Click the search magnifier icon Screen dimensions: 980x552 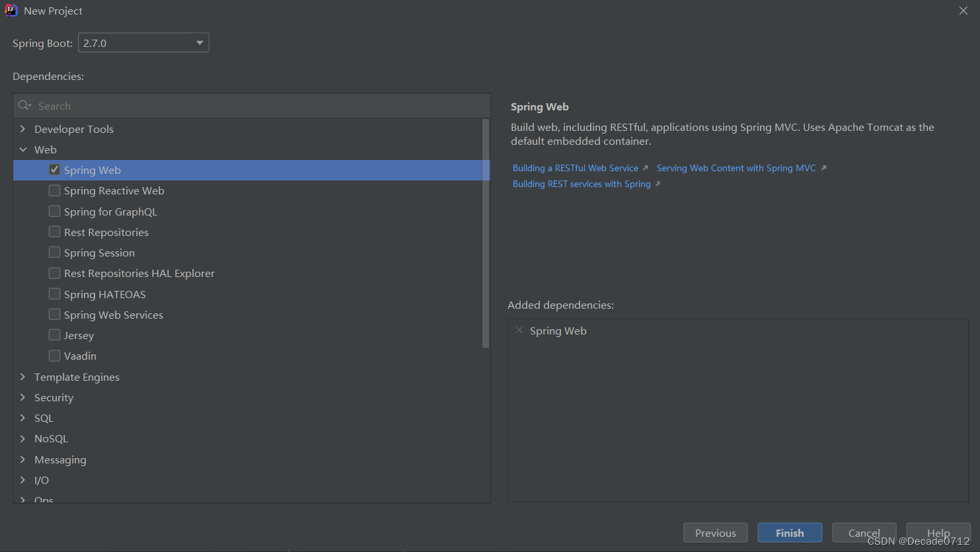pos(24,106)
